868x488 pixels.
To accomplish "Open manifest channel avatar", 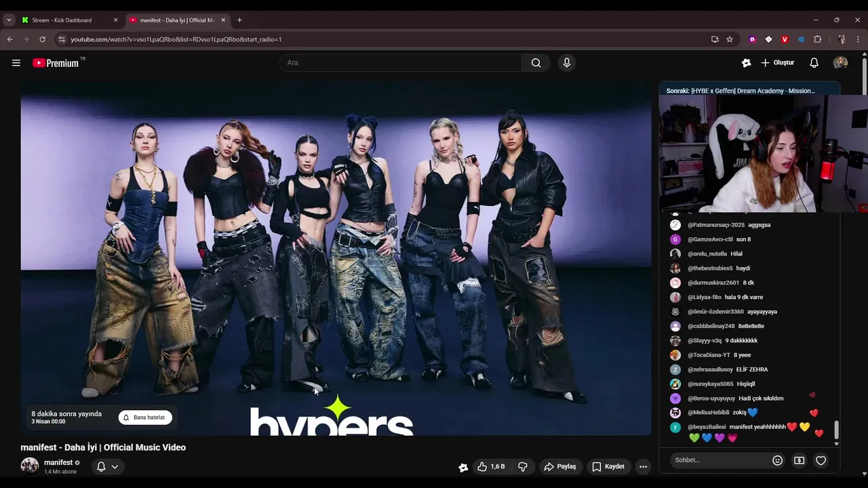I will tap(30, 466).
